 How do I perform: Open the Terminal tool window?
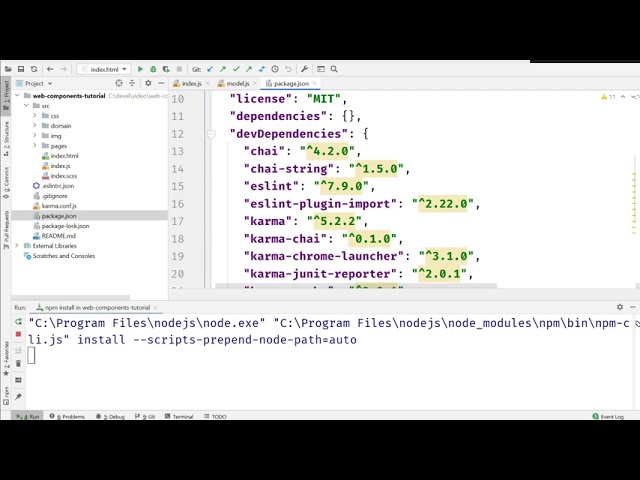[179, 417]
